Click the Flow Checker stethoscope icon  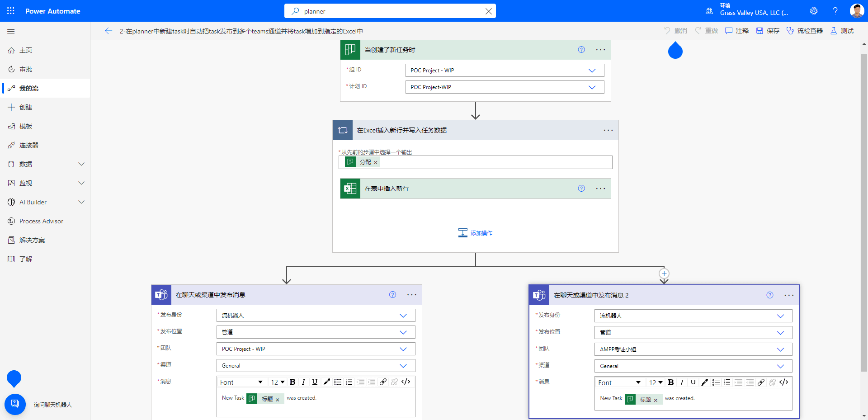pyautogui.click(x=790, y=31)
